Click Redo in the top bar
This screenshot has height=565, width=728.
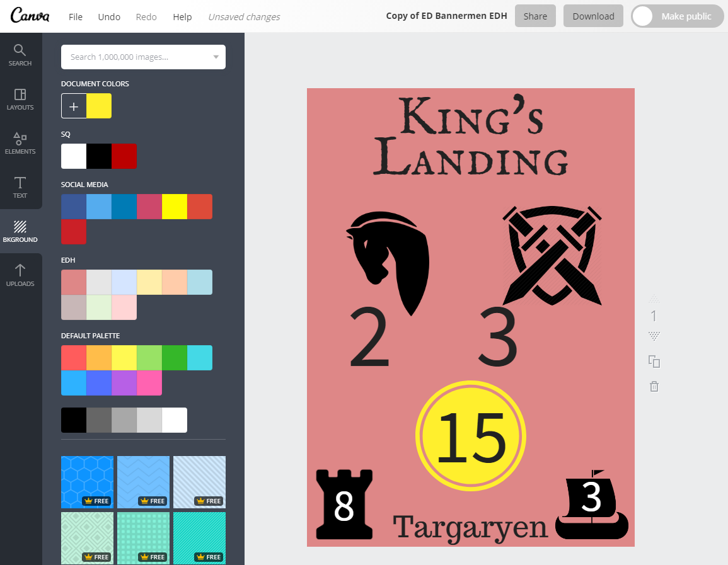pos(146,17)
